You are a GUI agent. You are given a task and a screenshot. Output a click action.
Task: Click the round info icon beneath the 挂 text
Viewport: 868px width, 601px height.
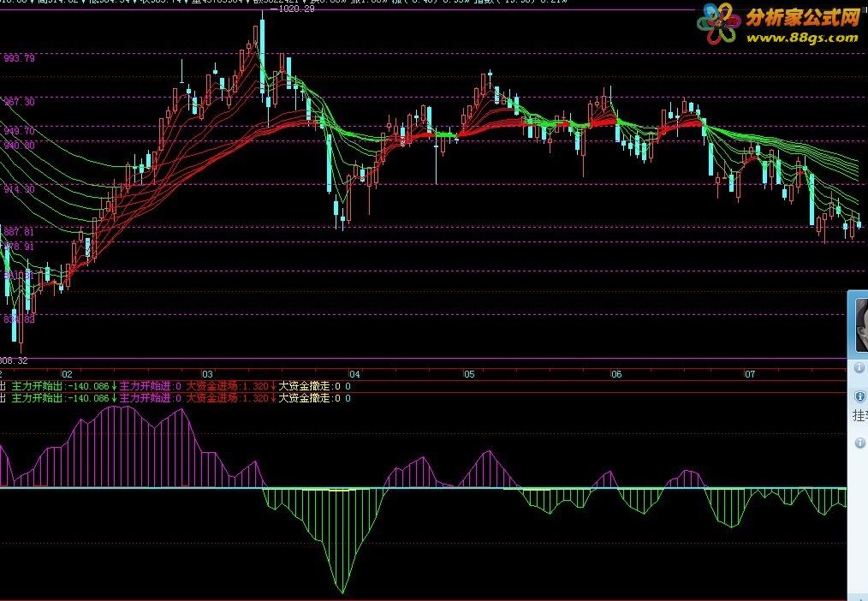click(x=859, y=443)
